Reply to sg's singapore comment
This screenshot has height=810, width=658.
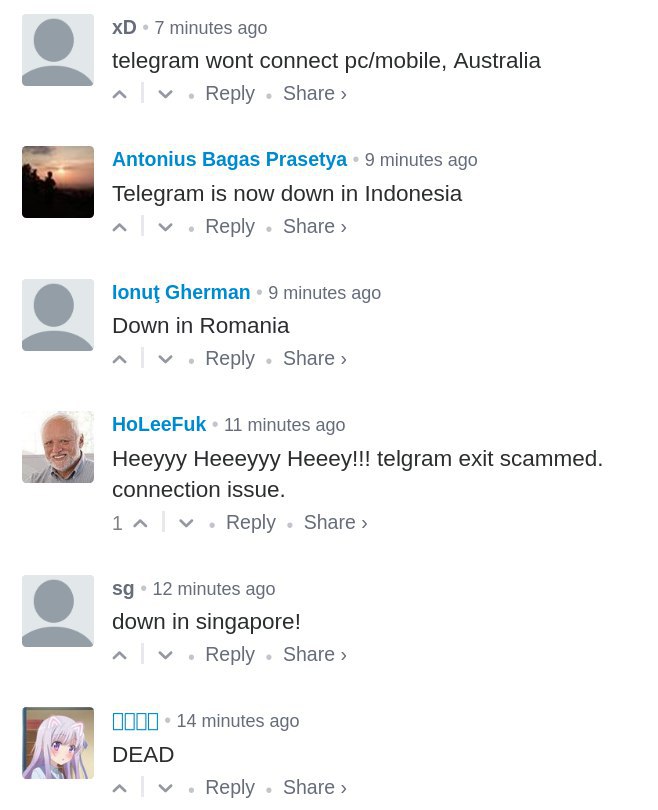(230, 655)
